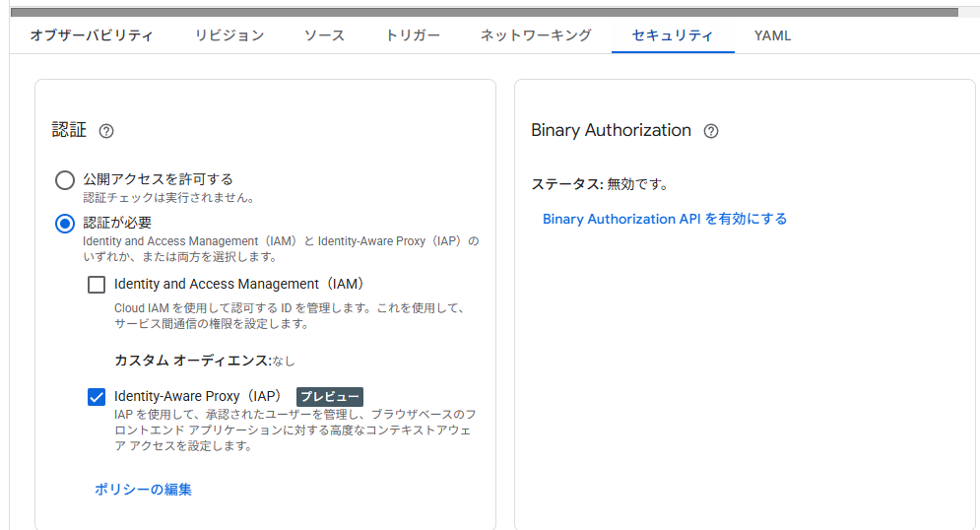Click the Binary Authorization heading
Screen dimensions: 980x530
[x=611, y=130]
